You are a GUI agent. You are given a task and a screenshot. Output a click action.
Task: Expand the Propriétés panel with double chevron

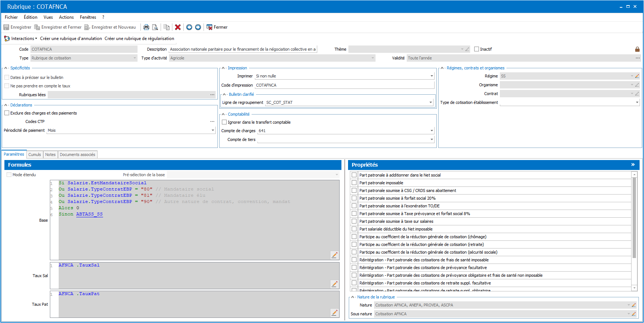(x=633, y=165)
